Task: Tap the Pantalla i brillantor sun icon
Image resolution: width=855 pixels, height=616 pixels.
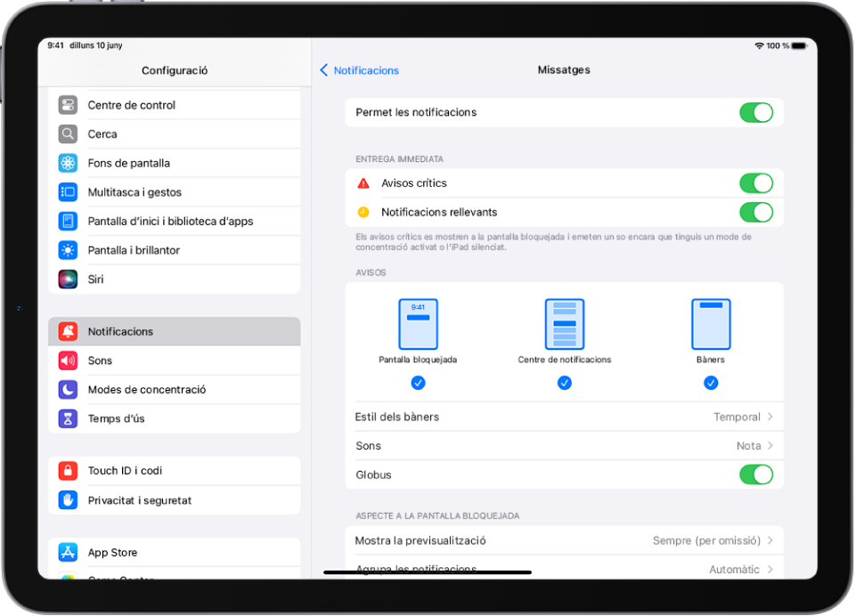Action: [68, 249]
